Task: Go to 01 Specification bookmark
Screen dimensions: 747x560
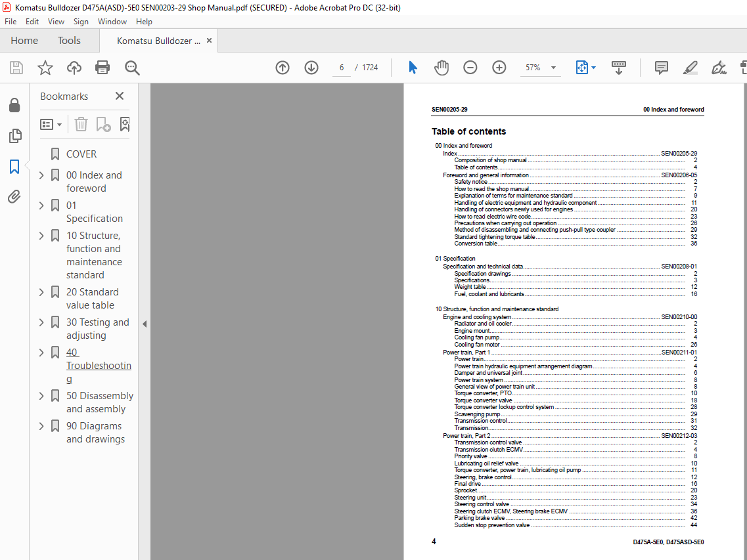Action: pyautogui.click(x=95, y=212)
